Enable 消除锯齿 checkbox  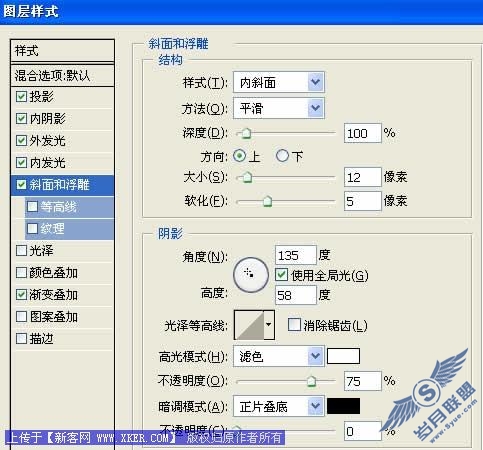click(294, 325)
